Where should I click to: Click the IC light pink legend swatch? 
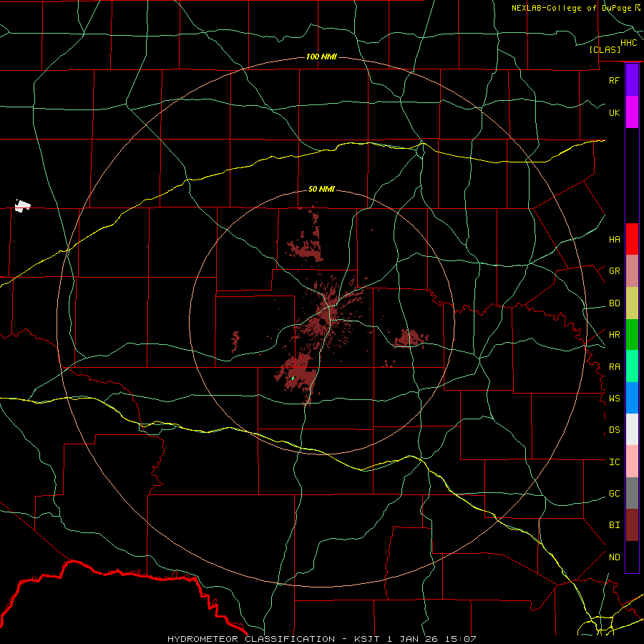[x=632, y=462]
